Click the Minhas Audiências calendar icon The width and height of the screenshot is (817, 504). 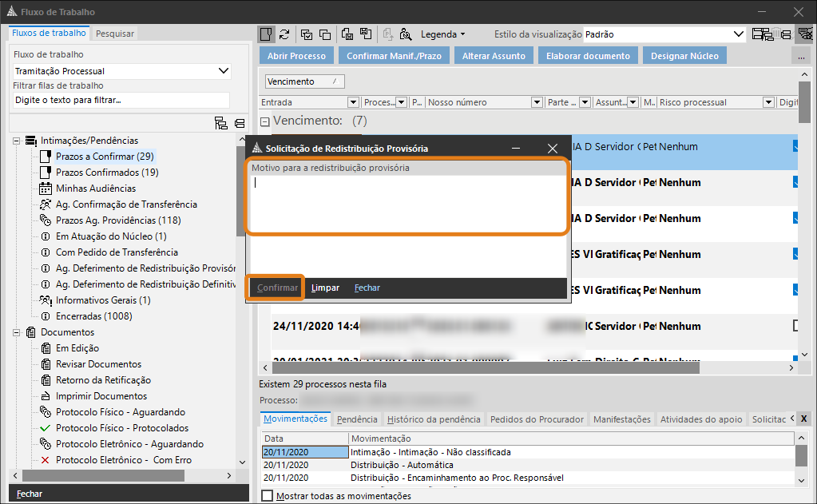46,189
